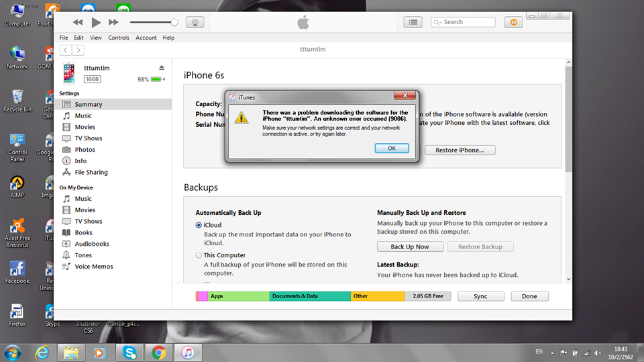644x362 pixels.
Task: Open the Control Panel desktop icon
Action: point(17,147)
